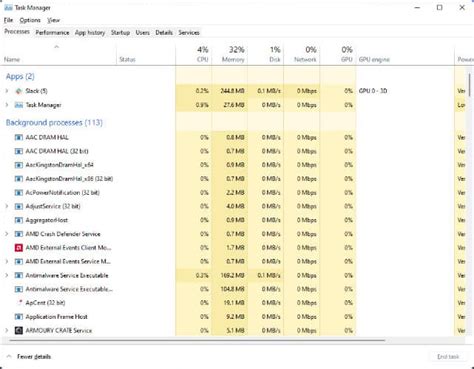Select the Apps (2) group header
This screenshot has height=369, width=474.
[20, 76]
